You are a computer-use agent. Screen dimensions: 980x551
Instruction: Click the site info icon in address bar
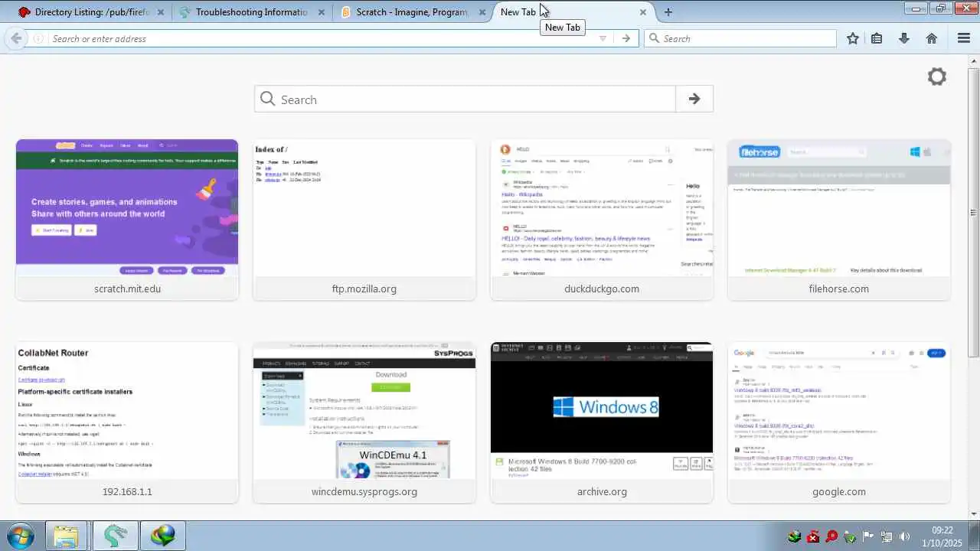38,38
